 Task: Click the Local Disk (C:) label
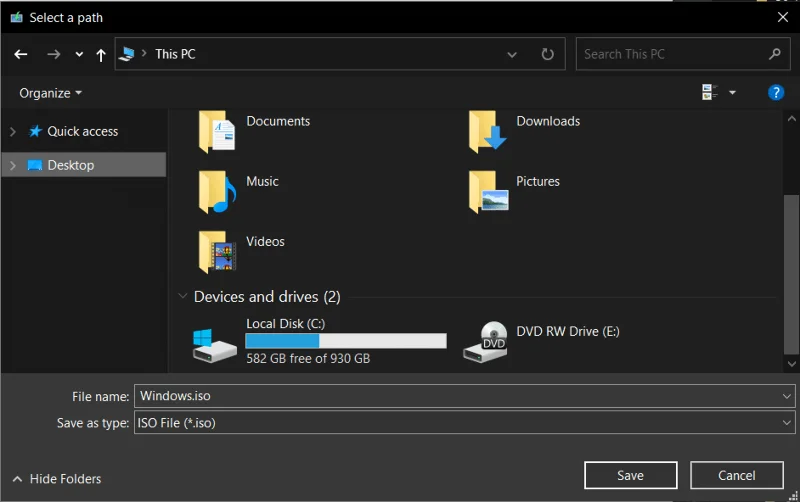point(286,324)
